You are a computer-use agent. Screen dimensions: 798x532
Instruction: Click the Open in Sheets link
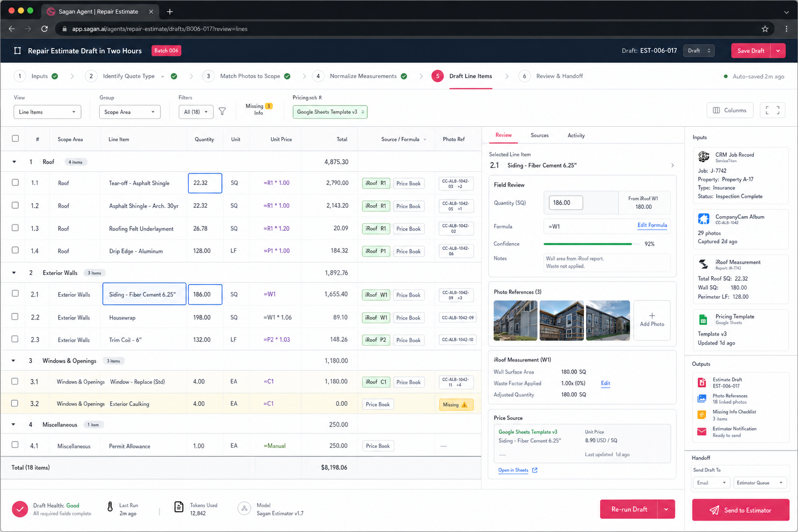pos(513,470)
